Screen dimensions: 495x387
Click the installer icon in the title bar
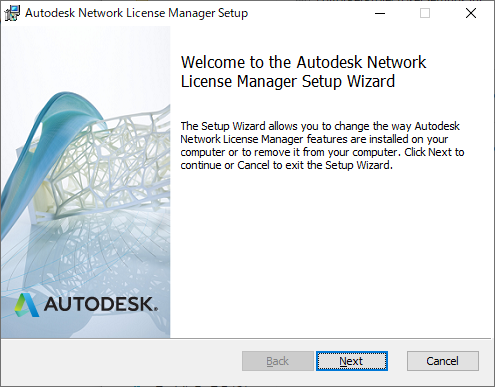pos(12,13)
